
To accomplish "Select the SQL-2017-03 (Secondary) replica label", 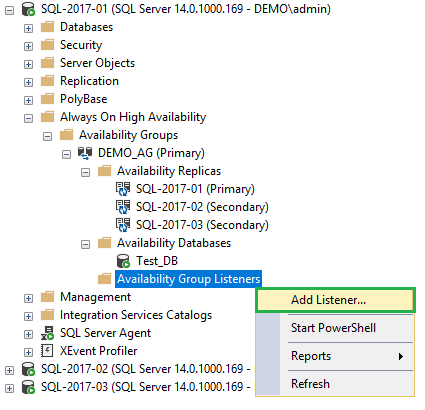I will [202, 225].
